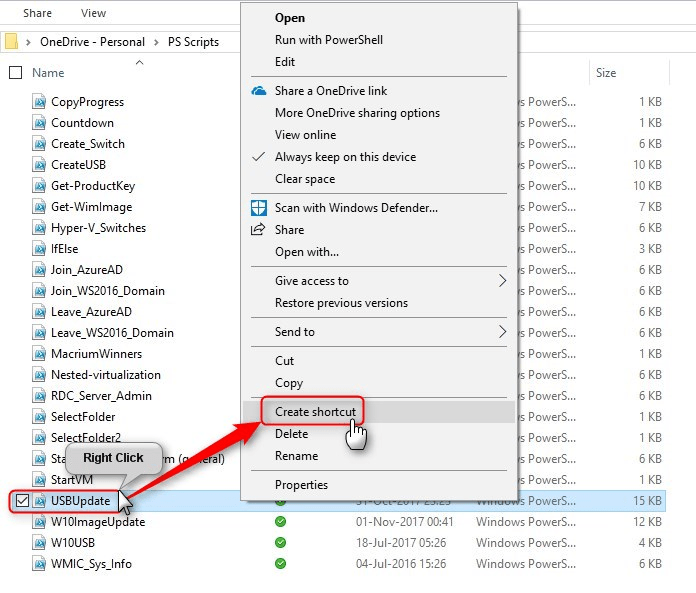This screenshot has height=593, width=696.
Task: Navigate to OneDrive - Personal breadcrumb
Action: click(92, 42)
